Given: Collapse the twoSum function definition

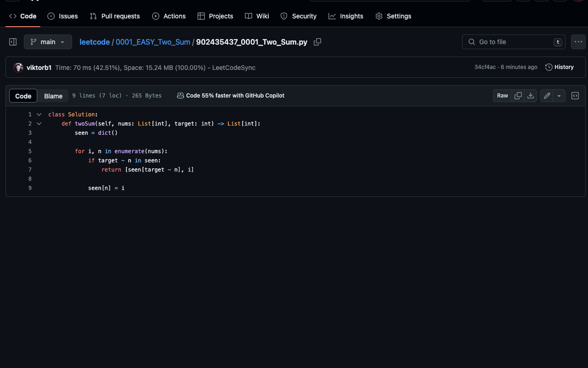Looking at the screenshot, I should 39,123.
